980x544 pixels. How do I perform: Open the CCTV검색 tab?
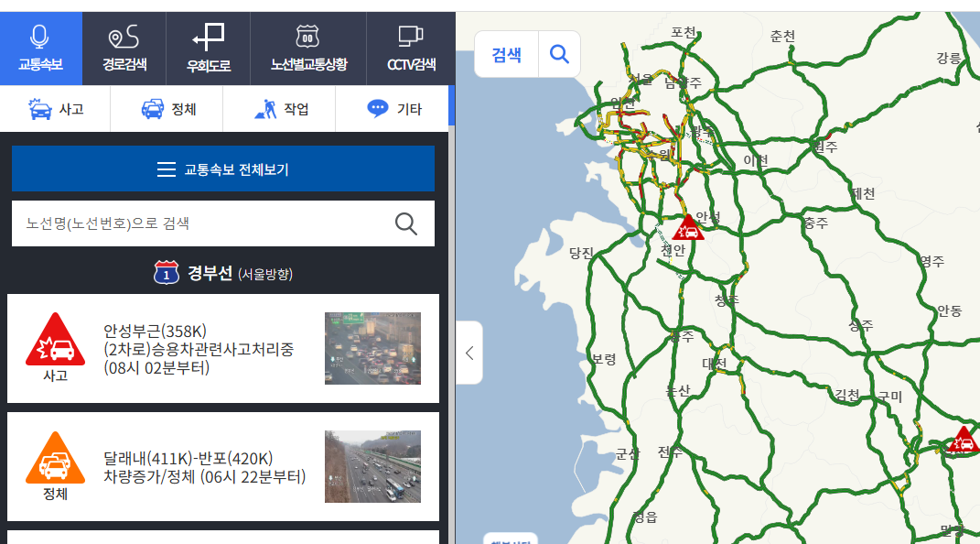(x=411, y=49)
